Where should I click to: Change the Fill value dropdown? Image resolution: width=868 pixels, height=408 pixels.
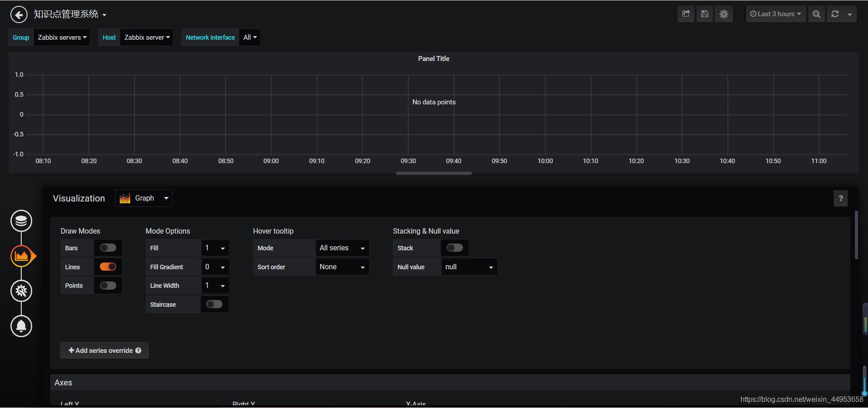click(x=215, y=248)
